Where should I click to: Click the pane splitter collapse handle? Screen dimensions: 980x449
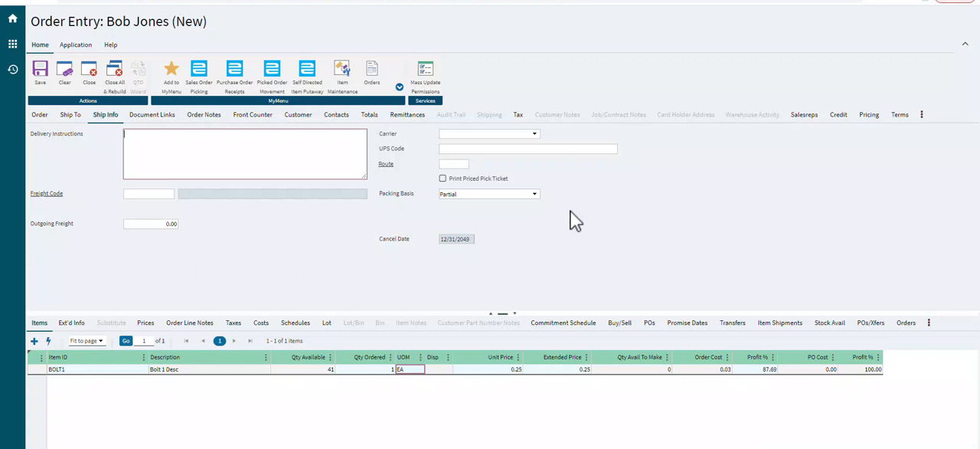[502, 313]
